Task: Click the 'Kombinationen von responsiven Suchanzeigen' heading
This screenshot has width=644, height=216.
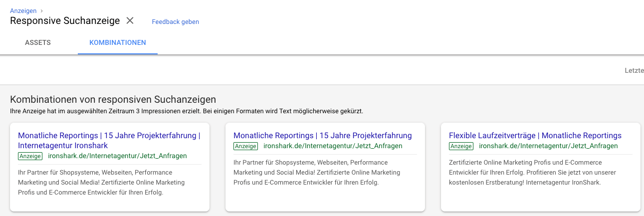Action: click(x=113, y=99)
